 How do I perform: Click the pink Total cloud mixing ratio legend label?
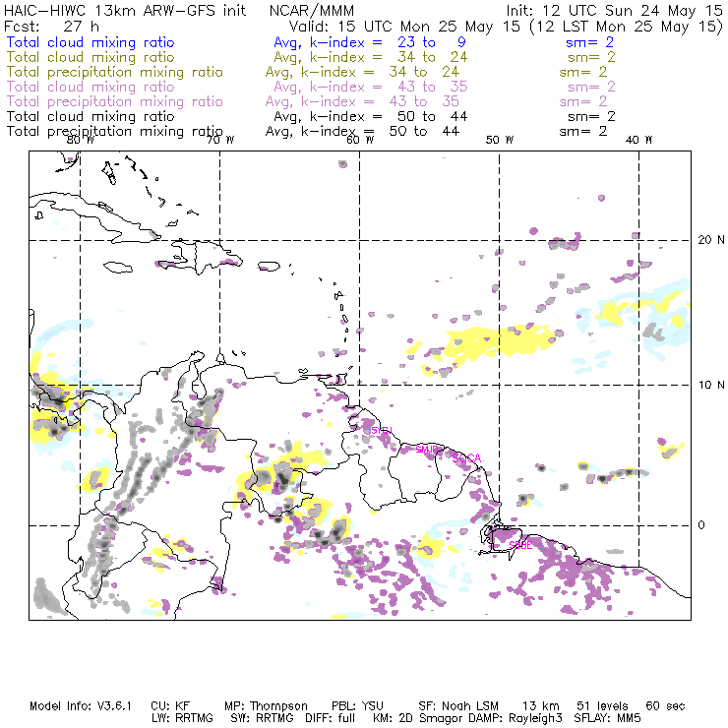(x=91, y=87)
